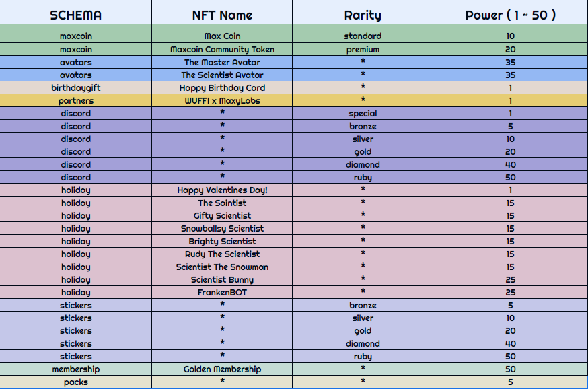
Task: Select the WUFFI x MaxyLabs cell
Action: pyautogui.click(x=222, y=100)
